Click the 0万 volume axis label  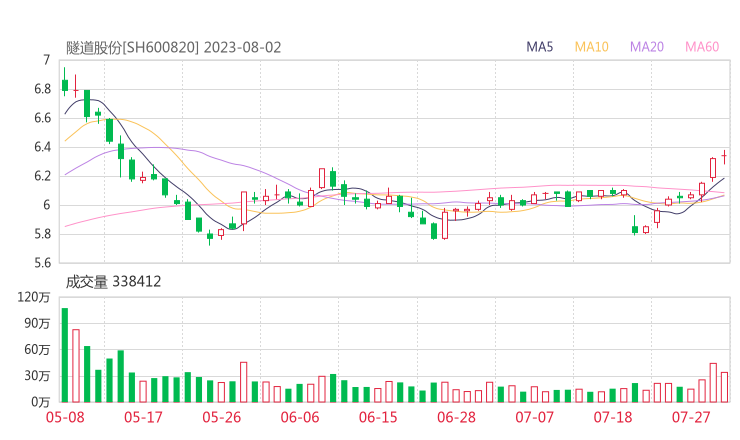pos(41,402)
